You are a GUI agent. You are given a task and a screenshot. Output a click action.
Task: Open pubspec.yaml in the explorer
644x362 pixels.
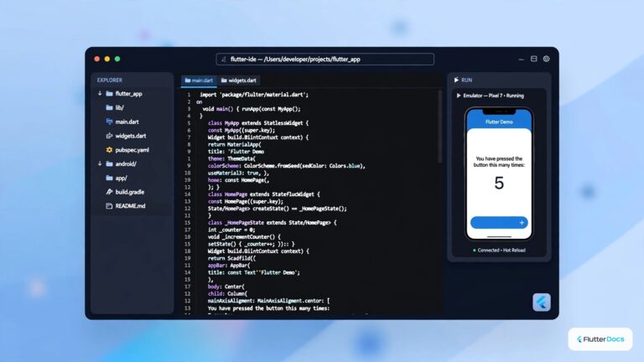(132, 150)
